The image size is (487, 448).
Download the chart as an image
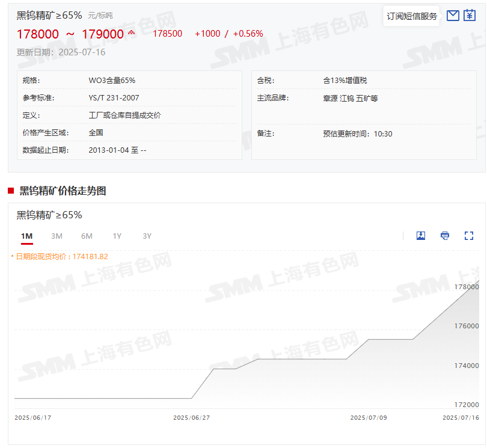point(421,236)
